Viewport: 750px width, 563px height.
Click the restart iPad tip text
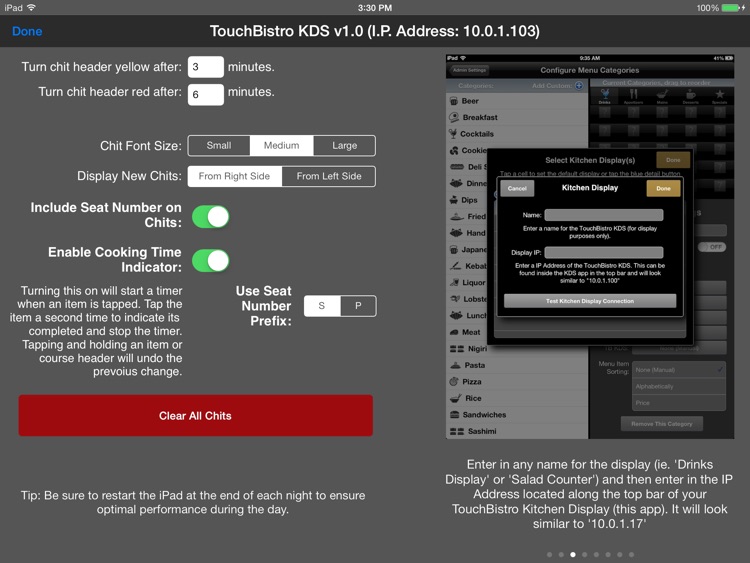[193, 502]
